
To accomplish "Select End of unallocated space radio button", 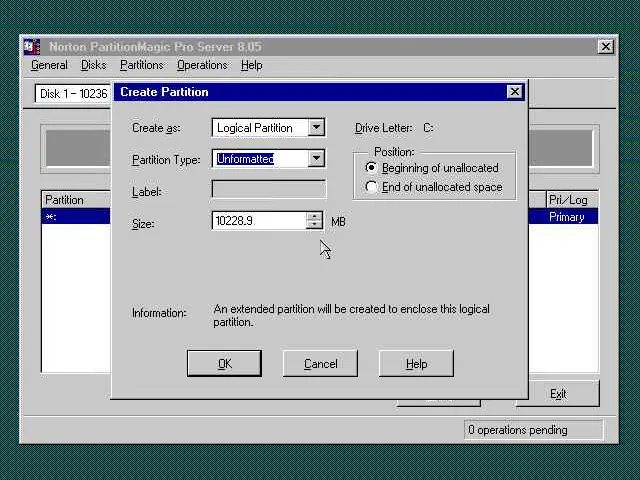I will click(371, 187).
